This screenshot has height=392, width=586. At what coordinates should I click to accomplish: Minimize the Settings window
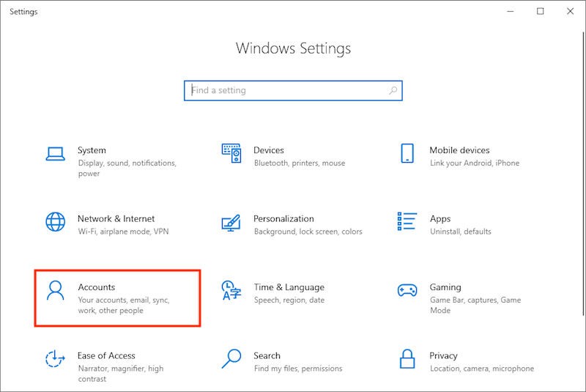[x=508, y=11]
